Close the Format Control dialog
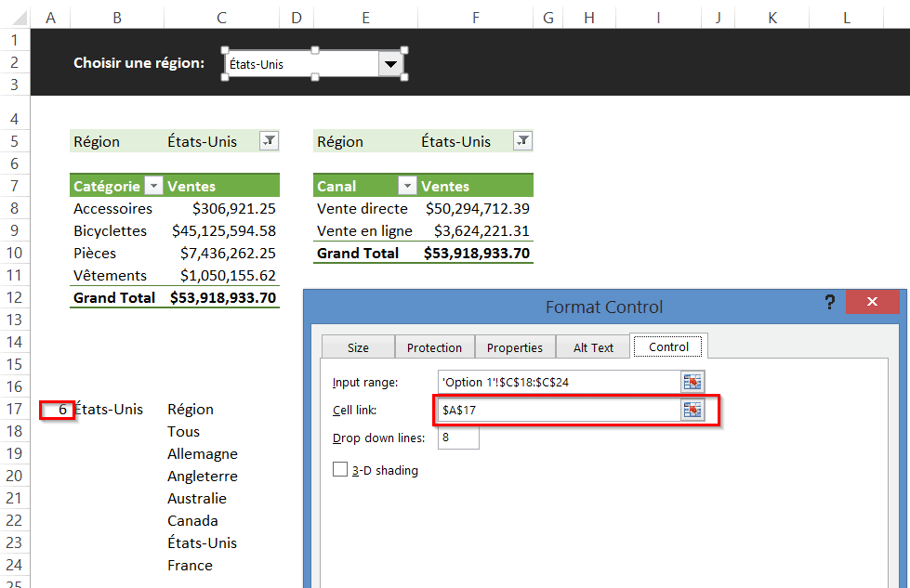The width and height of the screenshot is (910, 588). coord(872,303)
